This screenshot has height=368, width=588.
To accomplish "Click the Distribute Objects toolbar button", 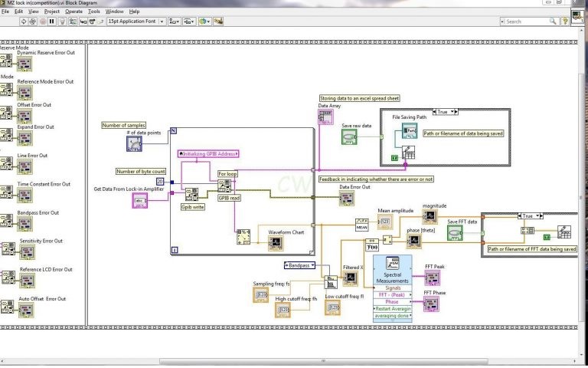I will [188, 21].
